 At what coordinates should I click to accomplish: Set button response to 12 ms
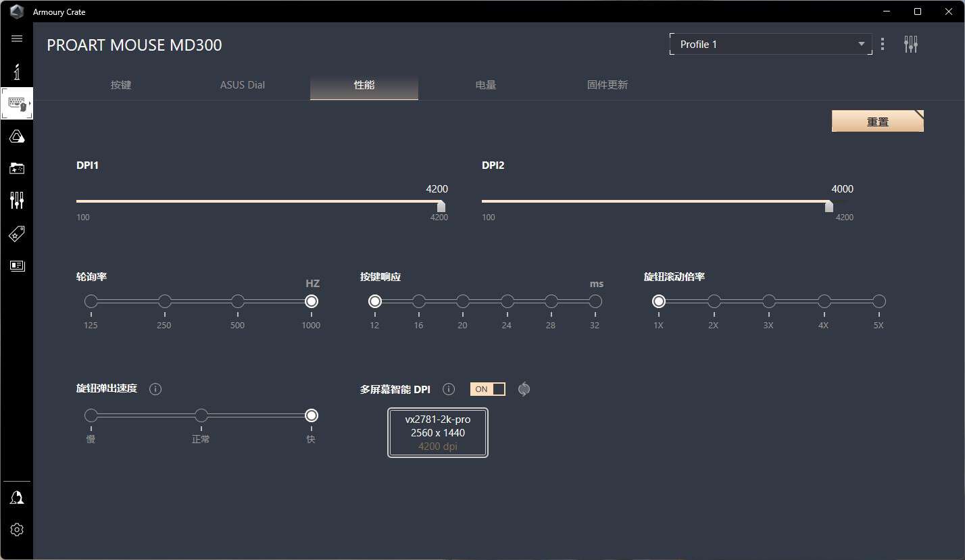point(375,301)
